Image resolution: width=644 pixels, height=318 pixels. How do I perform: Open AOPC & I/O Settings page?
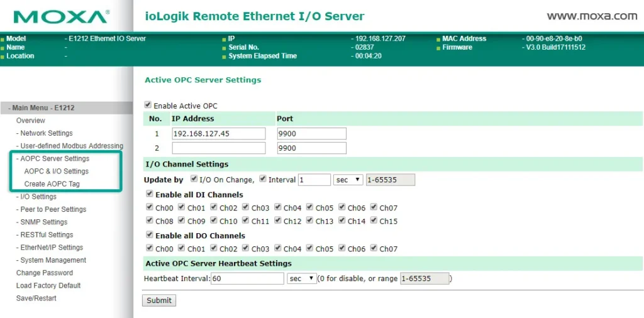[x=56, y=172]
